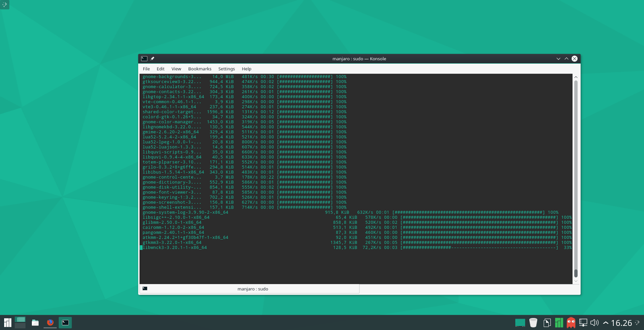Image resolution: width=644 pixels, height=330 pixels.
Task: Click the libsigc++-2.10.0-1-x86_64 line
Action: point(357,217)
